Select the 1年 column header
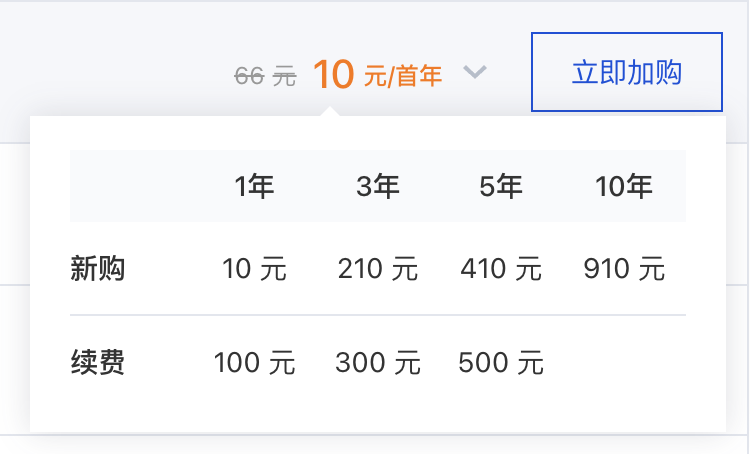Screen dimensions: 750x454 (x=255, y=186)
